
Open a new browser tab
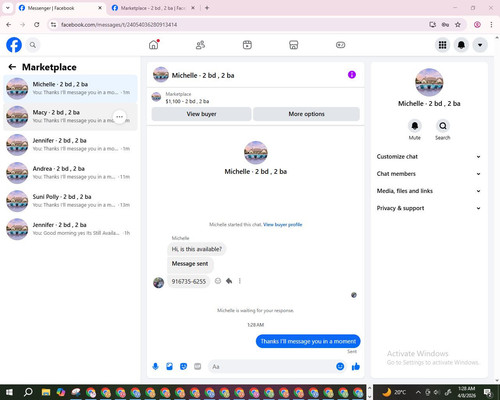pos(207,8)
